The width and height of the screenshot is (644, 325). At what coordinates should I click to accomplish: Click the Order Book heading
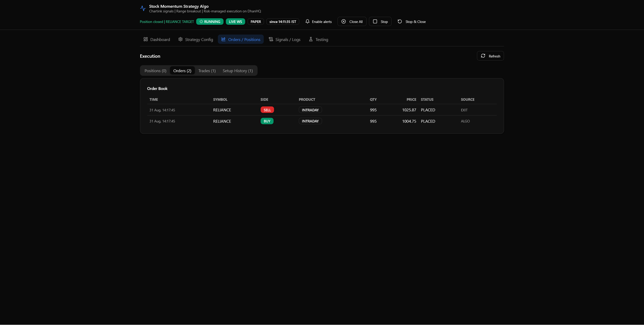(157, 89)
